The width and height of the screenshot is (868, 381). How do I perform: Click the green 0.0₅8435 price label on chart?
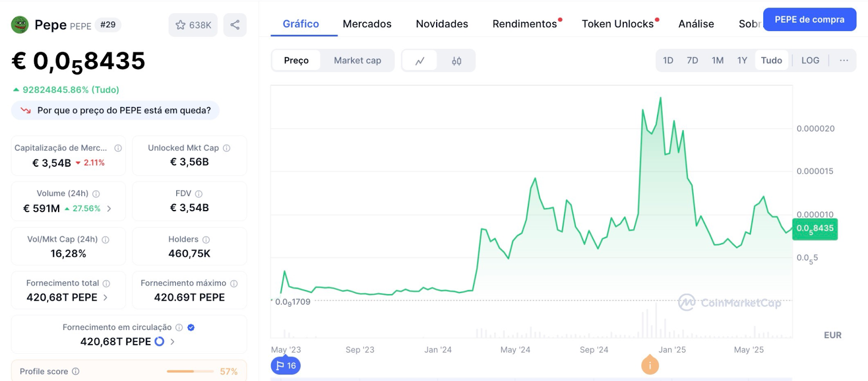coord(815,228)
